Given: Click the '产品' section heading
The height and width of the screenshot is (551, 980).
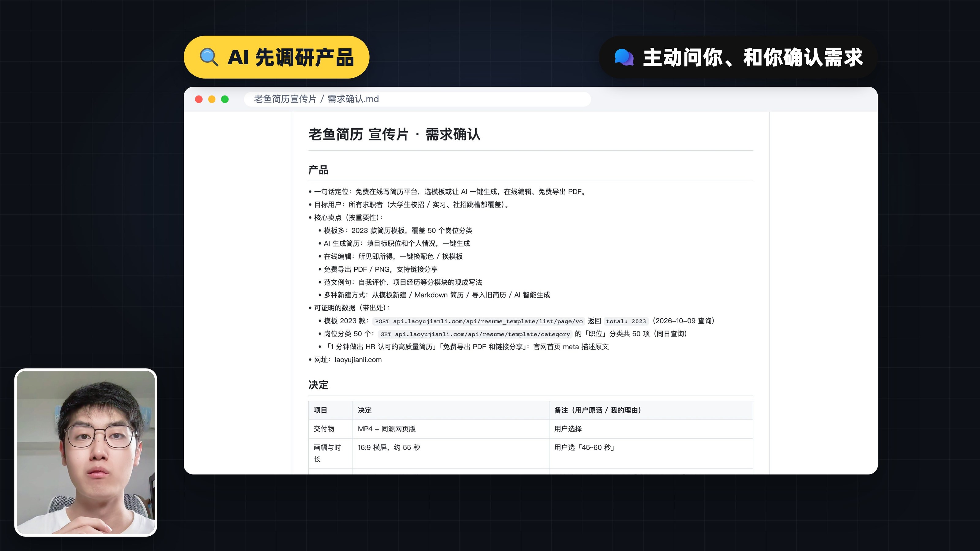Looking at the screenshot, I should coord(318,170).
